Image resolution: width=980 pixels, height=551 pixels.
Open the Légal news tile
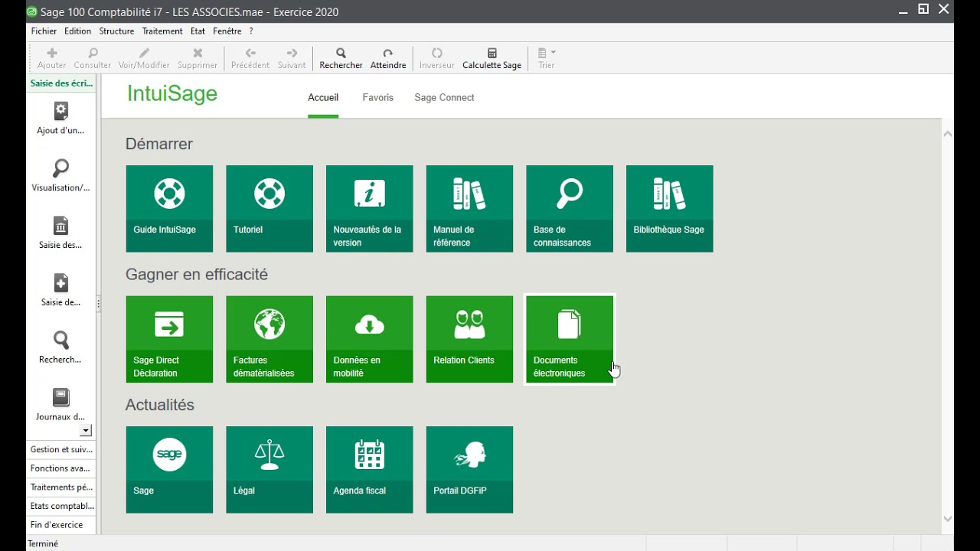[x=269, y=470]
